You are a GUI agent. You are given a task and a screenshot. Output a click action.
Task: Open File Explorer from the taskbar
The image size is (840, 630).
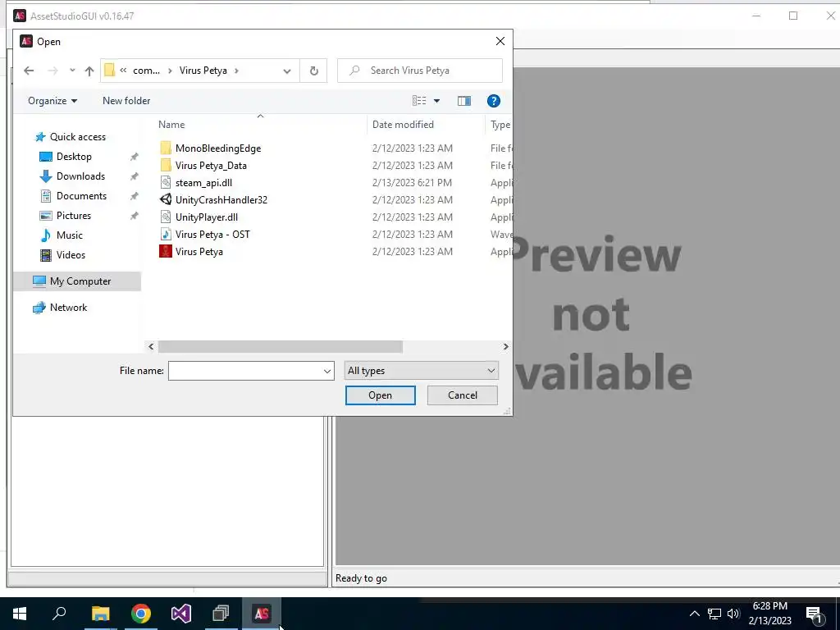tap(100, 614)
